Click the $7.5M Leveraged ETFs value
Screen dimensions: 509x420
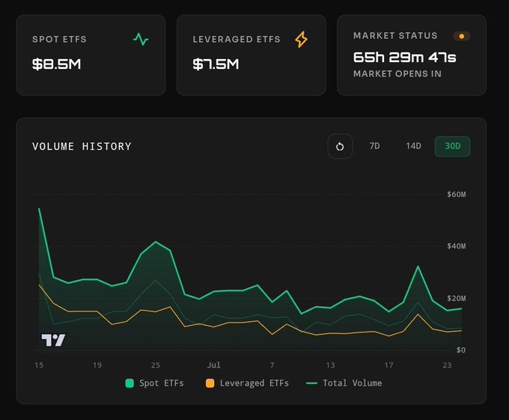216,64
